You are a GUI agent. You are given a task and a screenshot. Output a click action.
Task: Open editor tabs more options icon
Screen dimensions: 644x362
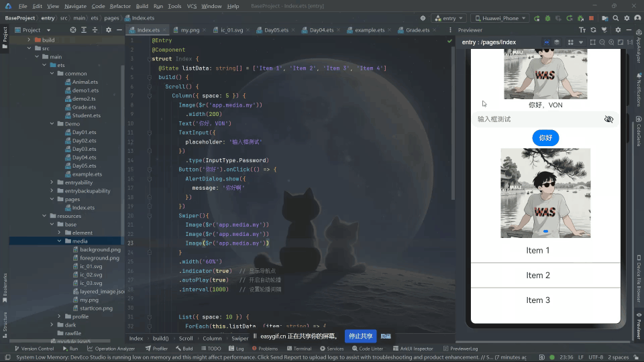point(450,30)
